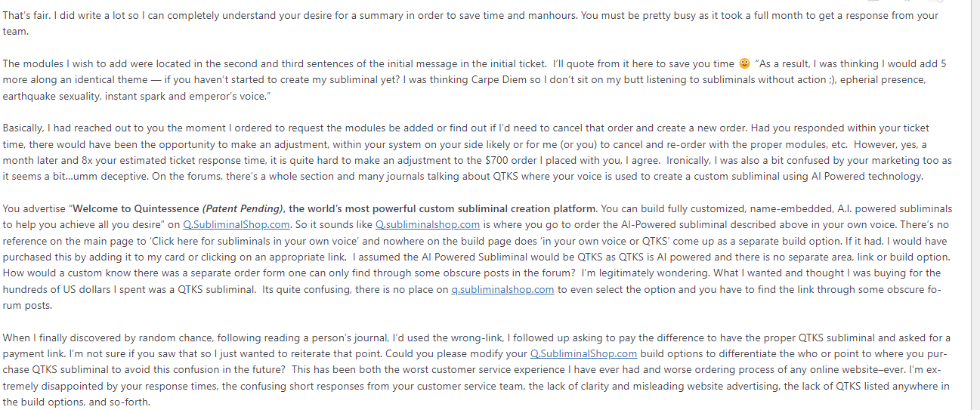This screenshot has height=410, width=980.
Task: Click the smiley emoji after 'save you time'
Action: tap(744, 63)
